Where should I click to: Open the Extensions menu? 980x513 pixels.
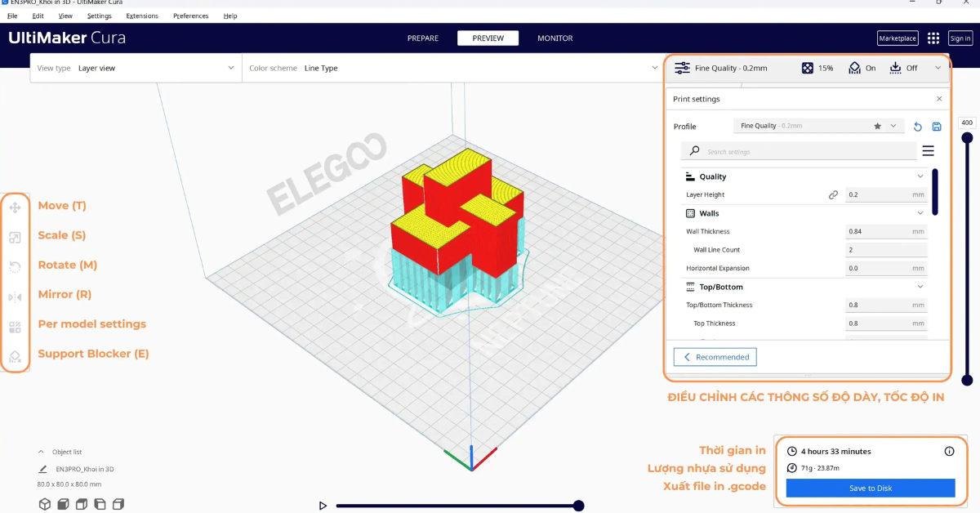tap(141, 16)
